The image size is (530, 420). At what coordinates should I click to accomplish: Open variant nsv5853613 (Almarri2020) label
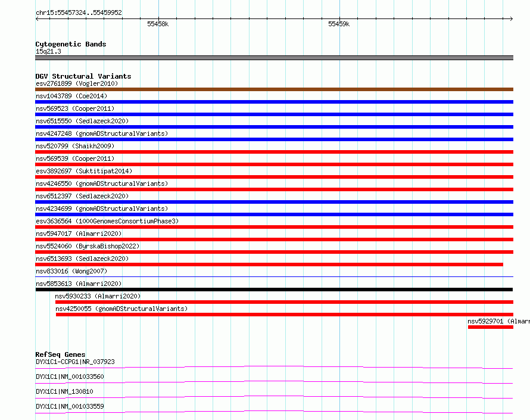[79, 284]
